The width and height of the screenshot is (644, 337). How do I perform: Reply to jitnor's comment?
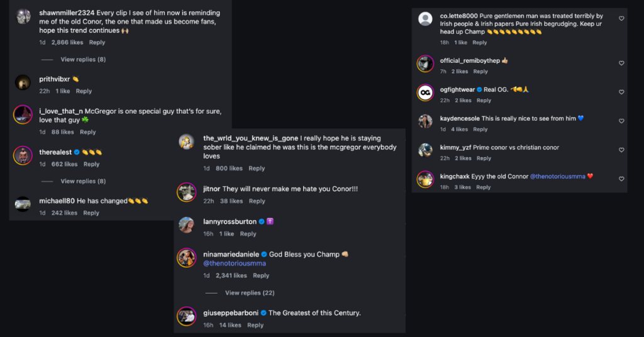(257, 201)
